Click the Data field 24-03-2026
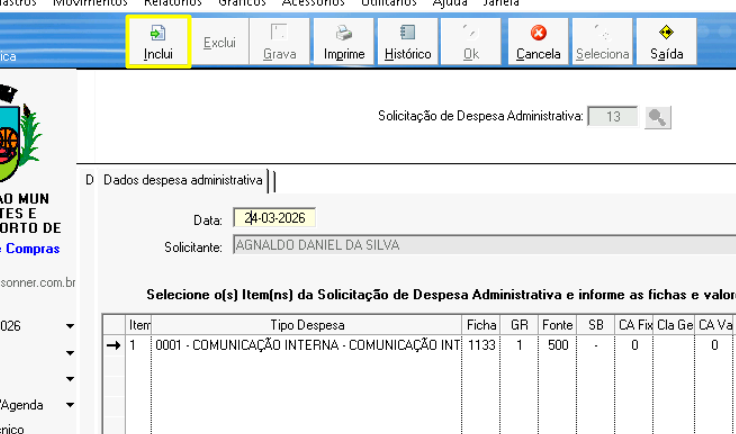 tap(274, 218)
